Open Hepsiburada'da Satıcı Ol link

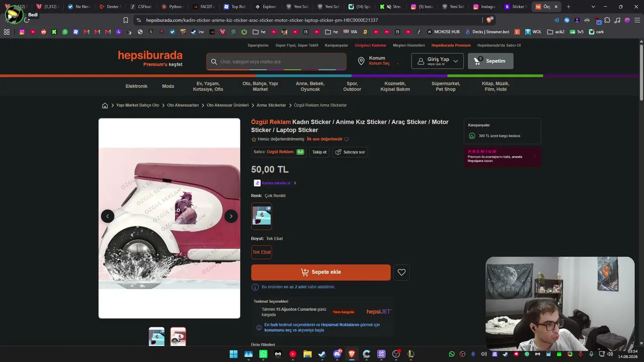point(499,45)
